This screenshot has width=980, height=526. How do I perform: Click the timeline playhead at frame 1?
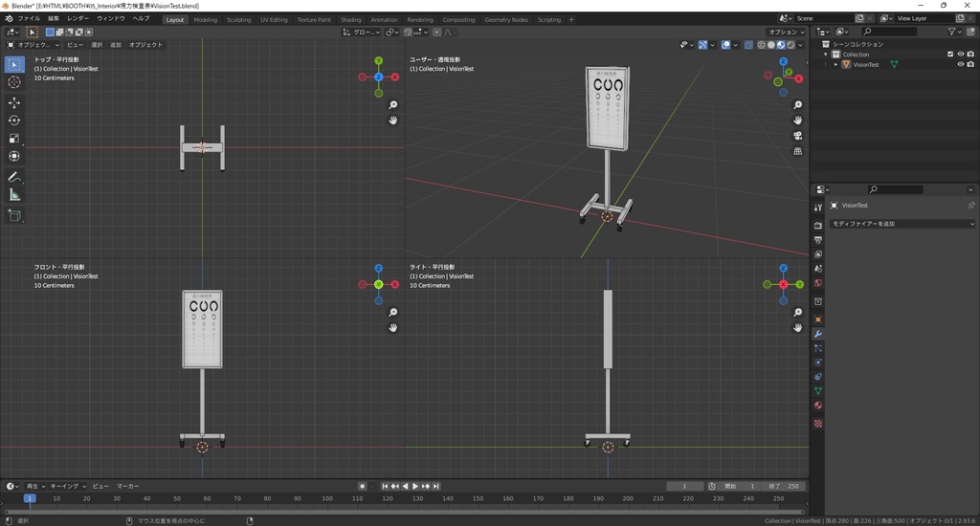(30, 498)
